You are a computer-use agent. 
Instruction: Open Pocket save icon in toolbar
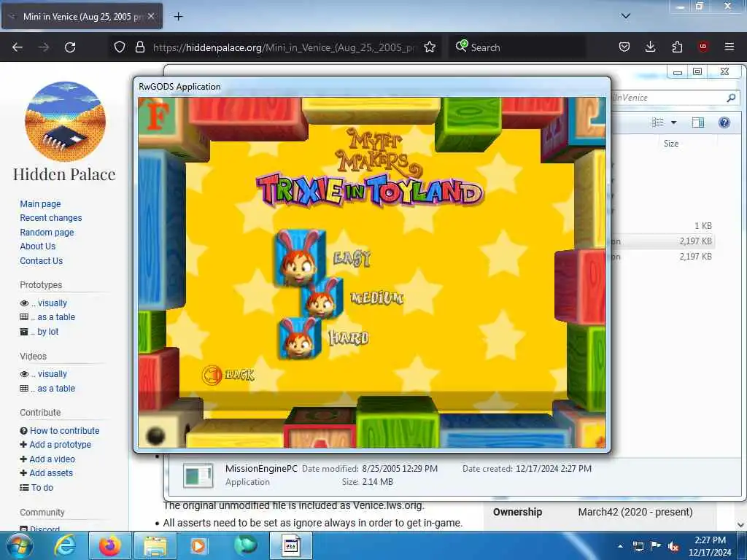coord(624,47)
